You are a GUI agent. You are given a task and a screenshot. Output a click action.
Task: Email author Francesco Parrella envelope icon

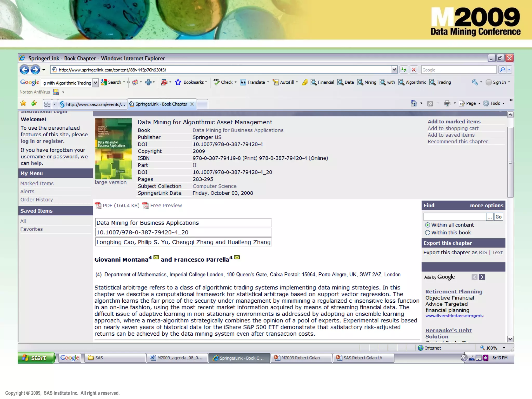click(237, 257)
